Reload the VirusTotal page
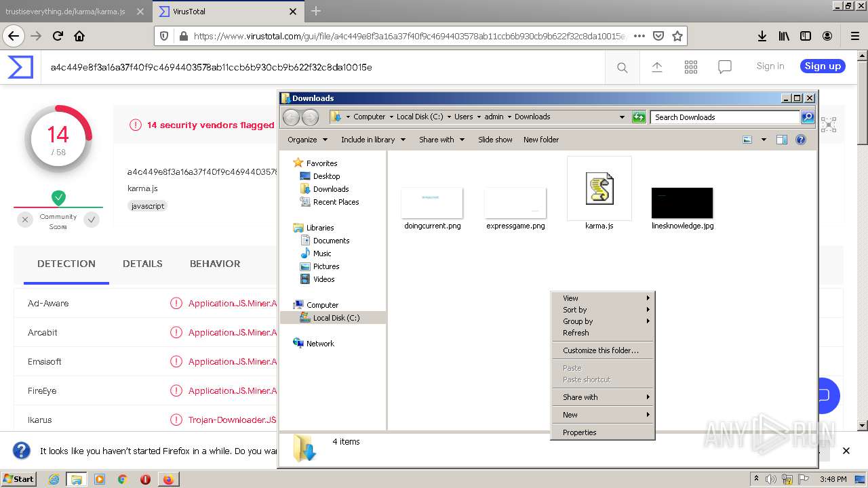 58,36
